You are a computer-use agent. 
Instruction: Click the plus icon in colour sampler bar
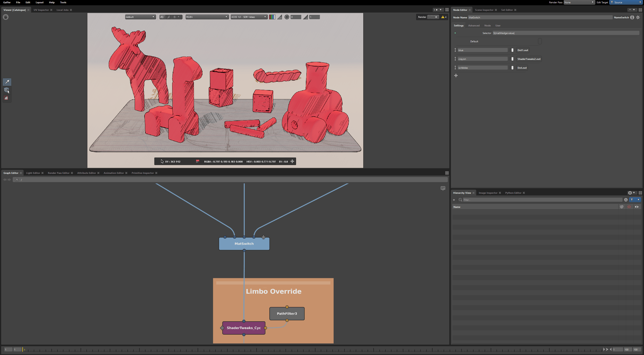click(292, 161)
